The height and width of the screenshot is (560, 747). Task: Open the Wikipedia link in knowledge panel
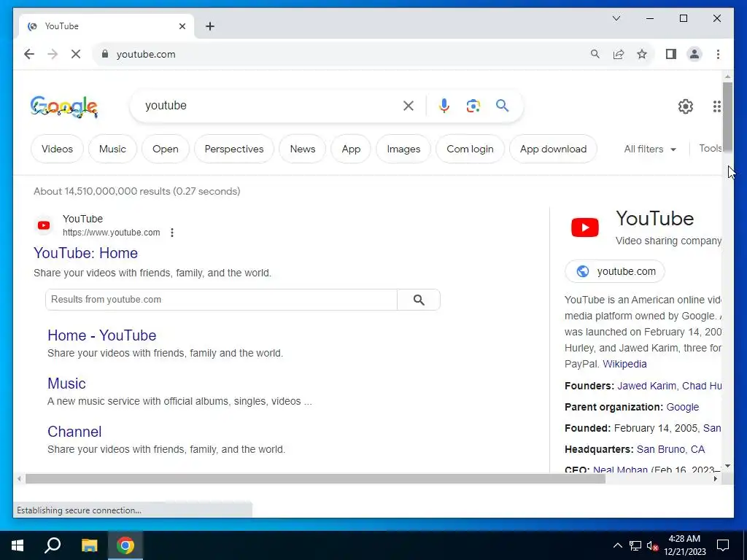624,364
